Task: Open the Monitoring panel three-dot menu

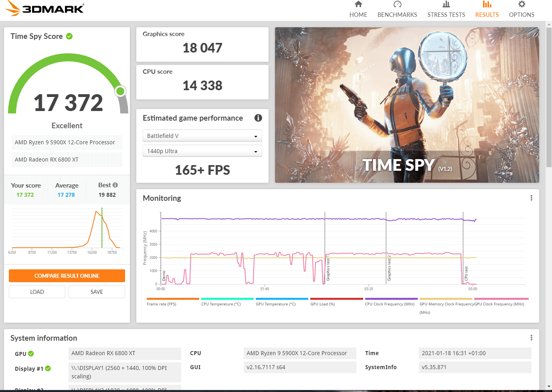Action: (532, 198)
